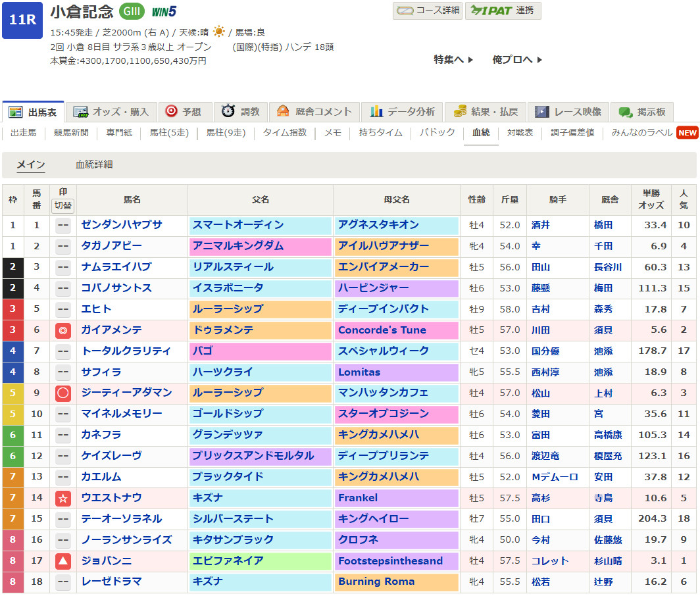Click broodmare sire Lomitas cell
Viewport: 700px width, 596px height.
397,372
